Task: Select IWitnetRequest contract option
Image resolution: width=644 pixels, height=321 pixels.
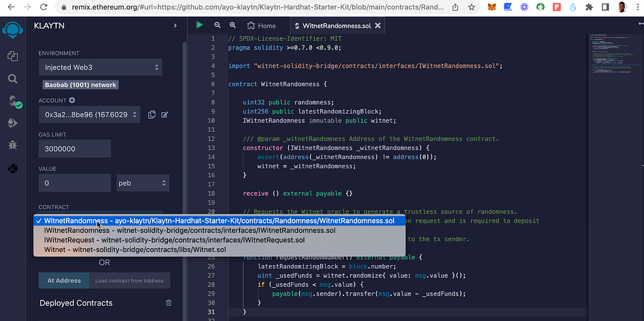Action: pos(219,240)
